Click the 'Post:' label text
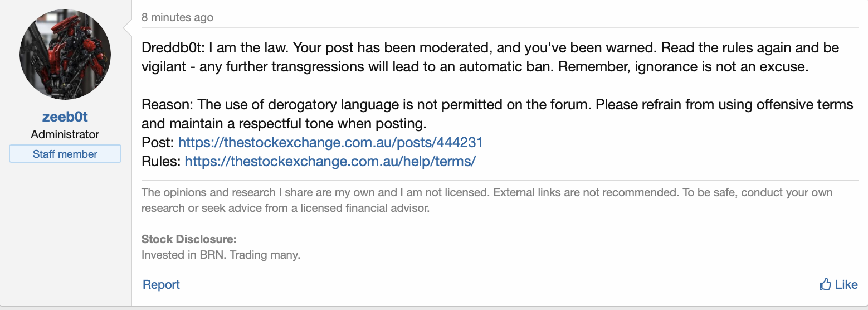 point(158,142)
